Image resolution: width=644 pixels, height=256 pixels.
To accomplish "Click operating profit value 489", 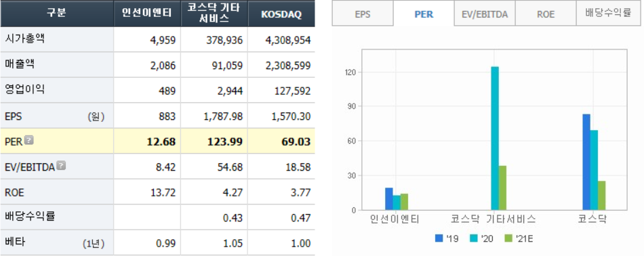I will point(167,91).
